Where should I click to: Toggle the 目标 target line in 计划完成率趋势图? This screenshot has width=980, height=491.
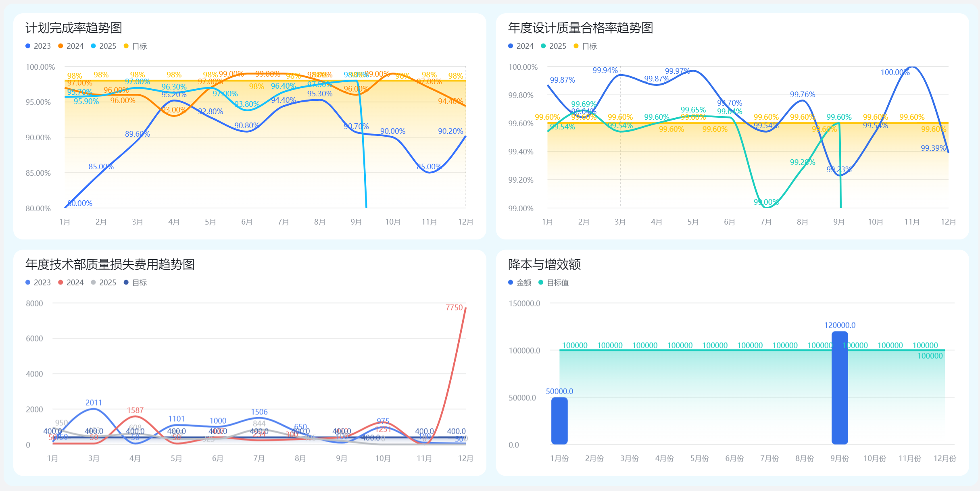click(x=126, y=46)
